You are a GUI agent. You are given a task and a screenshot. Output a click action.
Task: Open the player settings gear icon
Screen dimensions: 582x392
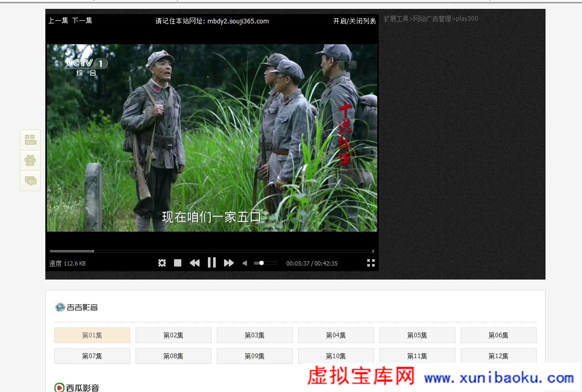162,263
